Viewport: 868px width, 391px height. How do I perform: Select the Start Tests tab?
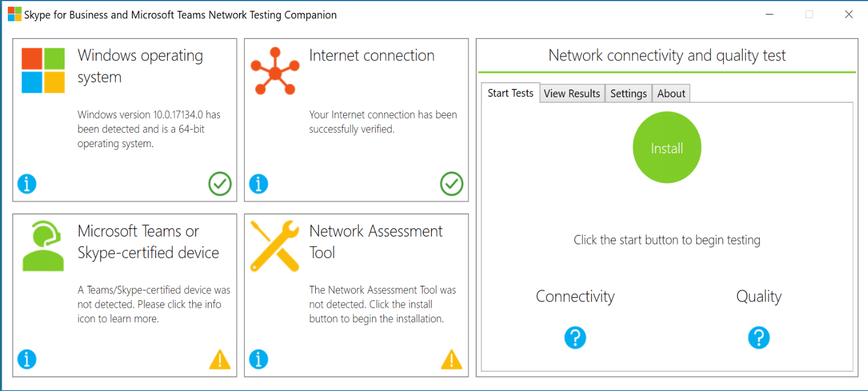[510, 93]
